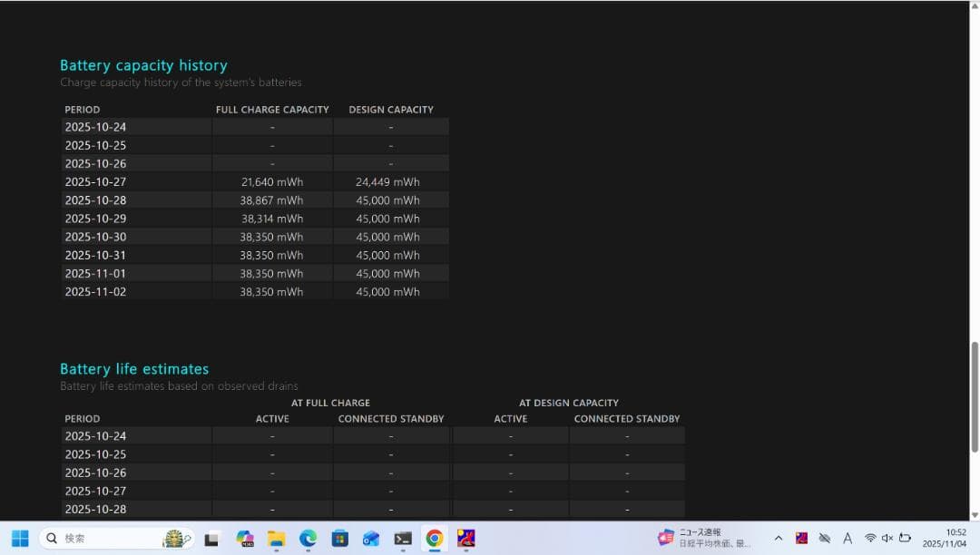Image resolution: width=980 pixels, height=555 pixels.
Task: Open File Explorer from the taskbar
Action: 276,539
